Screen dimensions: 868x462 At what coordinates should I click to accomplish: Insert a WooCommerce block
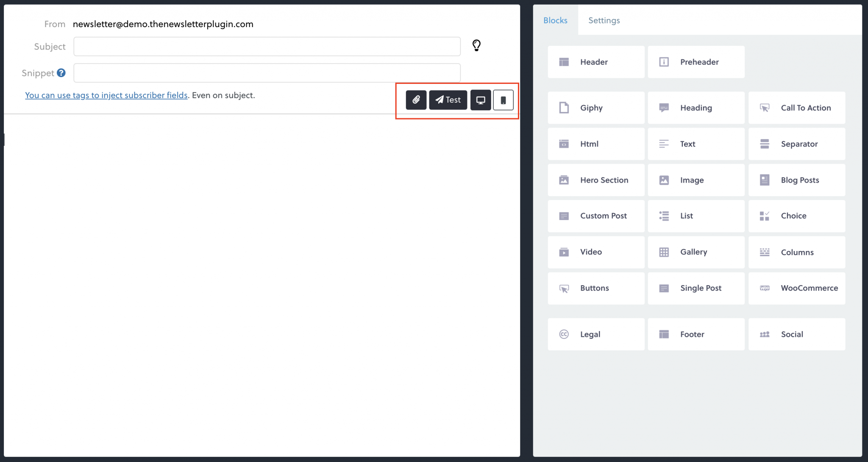[x=797, y=288]
